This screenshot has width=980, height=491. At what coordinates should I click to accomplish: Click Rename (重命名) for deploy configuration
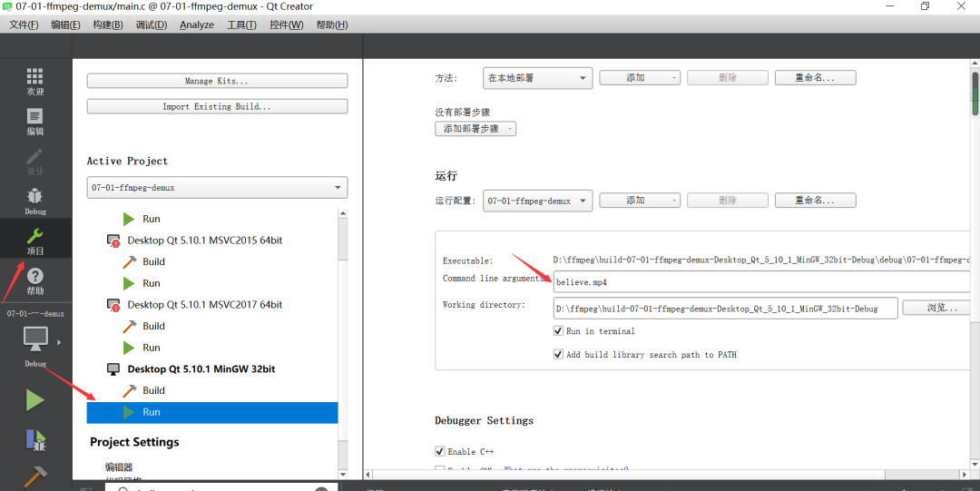815,77
